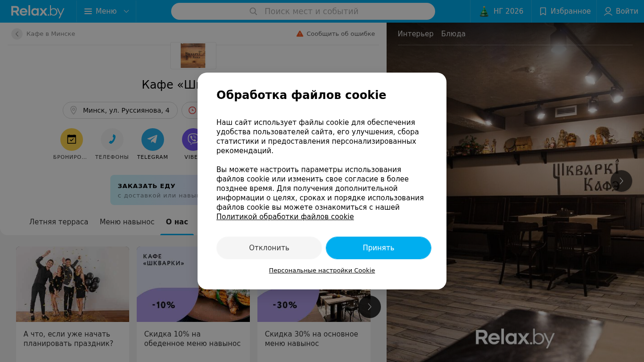Click the search field Поиск мест и событий

pos(303,11)
